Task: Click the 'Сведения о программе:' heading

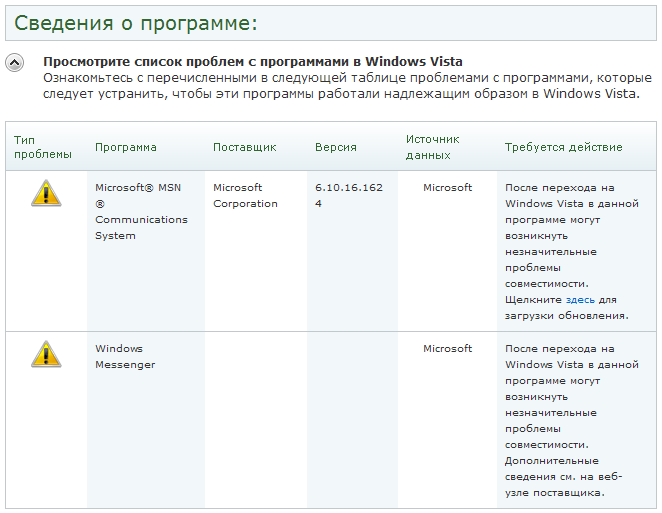Action: [136, 23]
